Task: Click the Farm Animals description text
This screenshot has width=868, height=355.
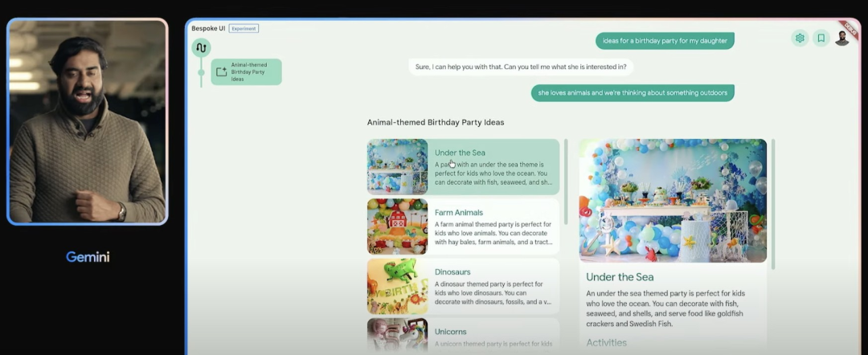Action: click(493, 234)
